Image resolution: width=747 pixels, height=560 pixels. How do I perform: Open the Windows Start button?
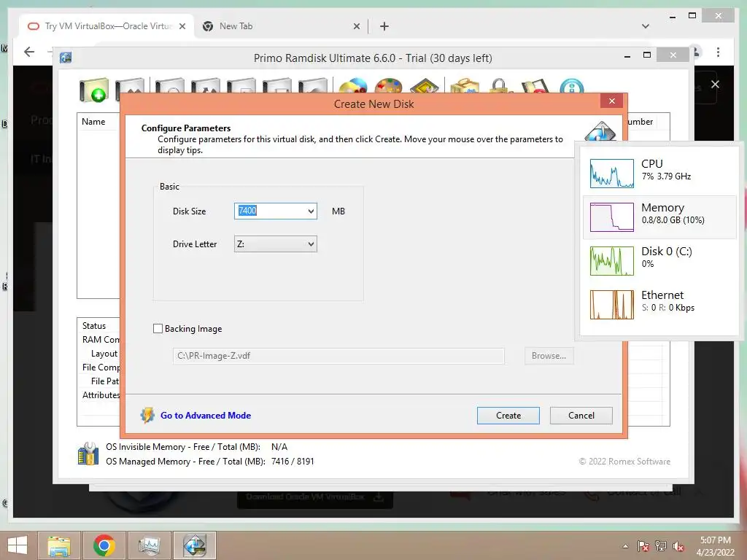click(x=18, y=545)
